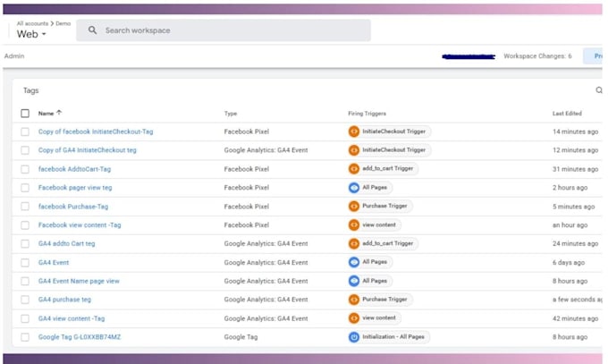The width and height of the screenshot is (608, 364).
Task: Sort by the Type column header
Action: click(231, 114)
